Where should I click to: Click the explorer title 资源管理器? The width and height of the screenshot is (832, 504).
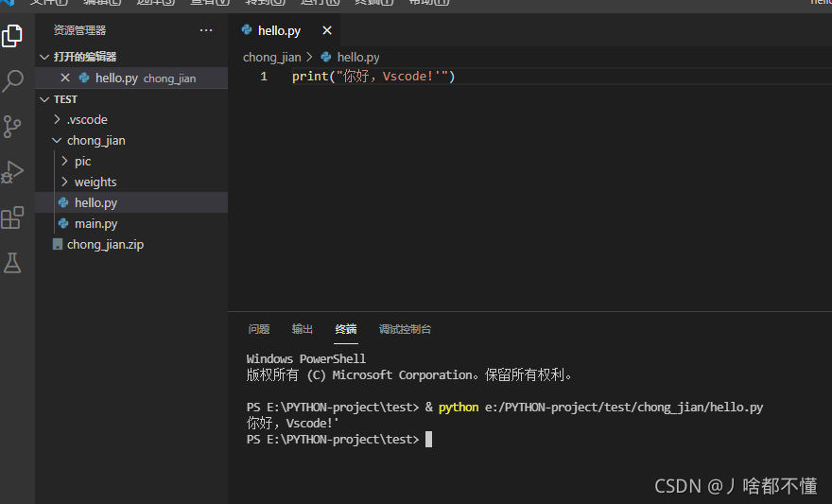point(79,30)
